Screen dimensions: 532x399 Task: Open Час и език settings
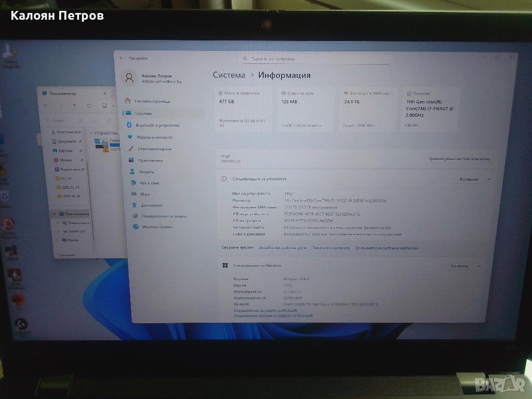(x=149, y=183)
